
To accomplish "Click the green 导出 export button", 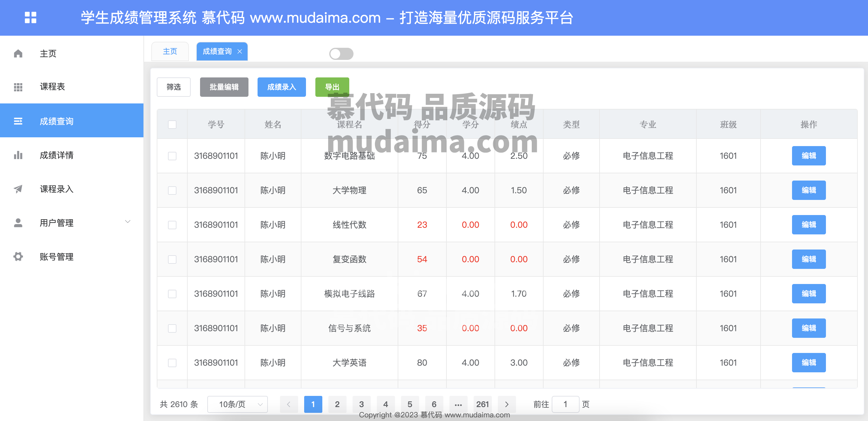I will click(x=332, y=87).
